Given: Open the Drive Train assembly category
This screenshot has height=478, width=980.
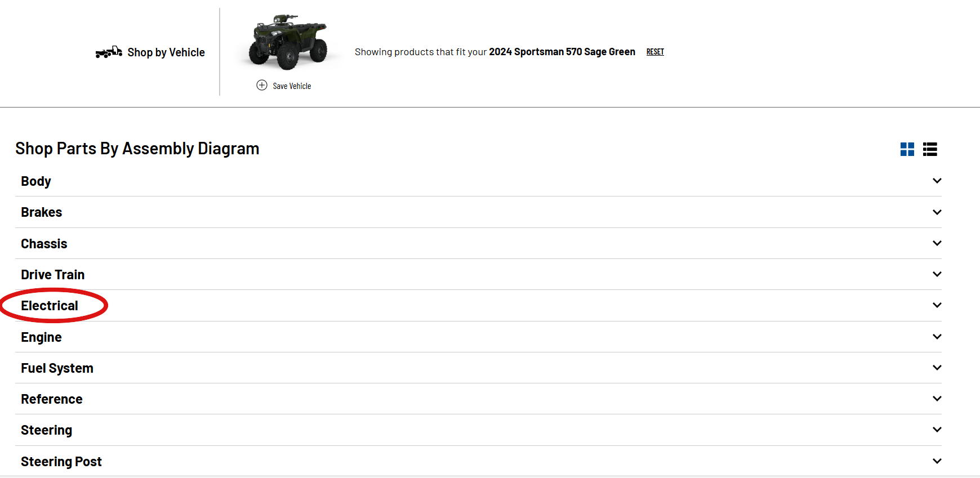Looking at the screenshot, I should [x=478, y=275].
